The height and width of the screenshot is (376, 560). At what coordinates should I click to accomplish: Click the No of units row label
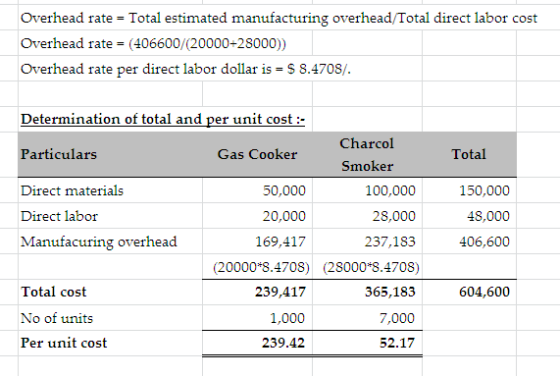[57, 318]
